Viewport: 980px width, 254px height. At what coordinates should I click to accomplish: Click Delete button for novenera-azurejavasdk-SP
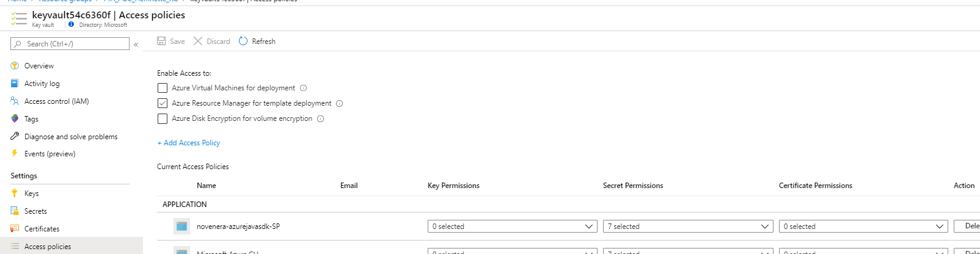967,227
